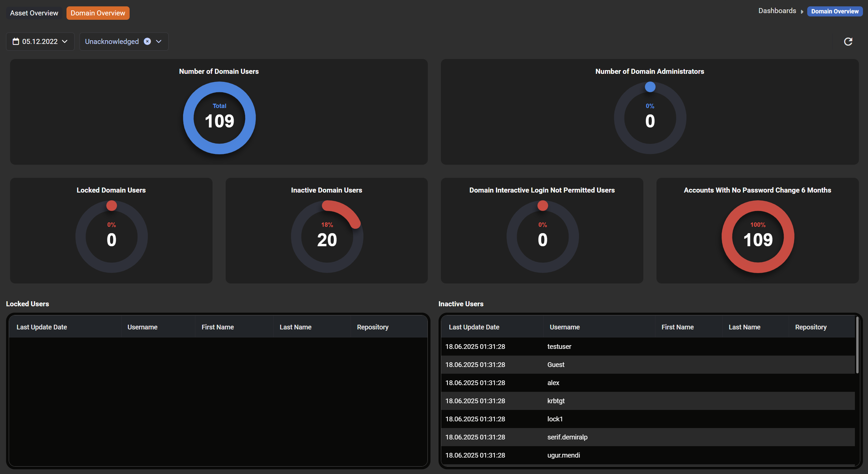The height and width of the screenshot is (474, 868).
Task: Click the Inactive Domain Users 18% gauge
Action: (327, 236)
